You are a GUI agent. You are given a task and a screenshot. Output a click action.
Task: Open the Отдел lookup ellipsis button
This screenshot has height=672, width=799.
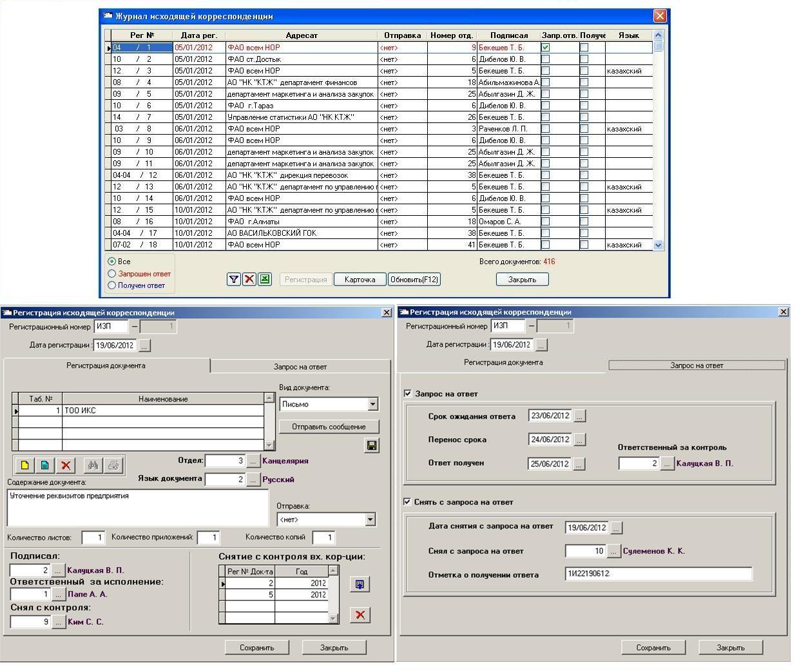(253, 461)
